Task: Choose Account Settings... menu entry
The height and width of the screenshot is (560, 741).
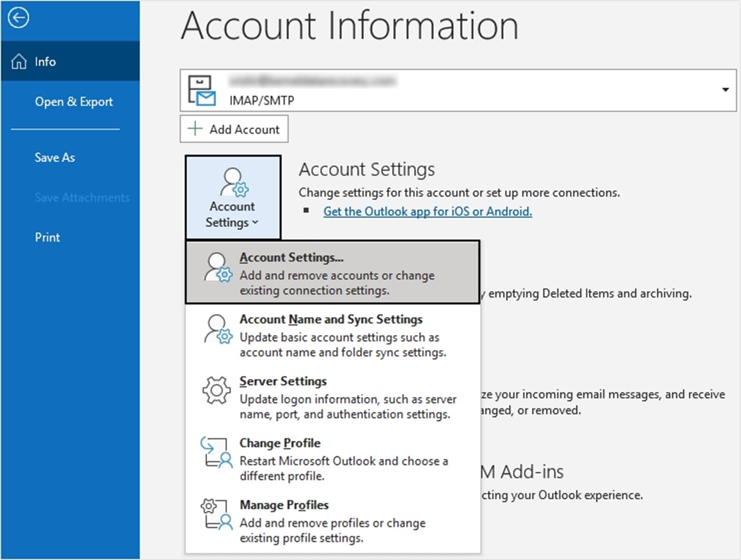Action: (333, 272)
